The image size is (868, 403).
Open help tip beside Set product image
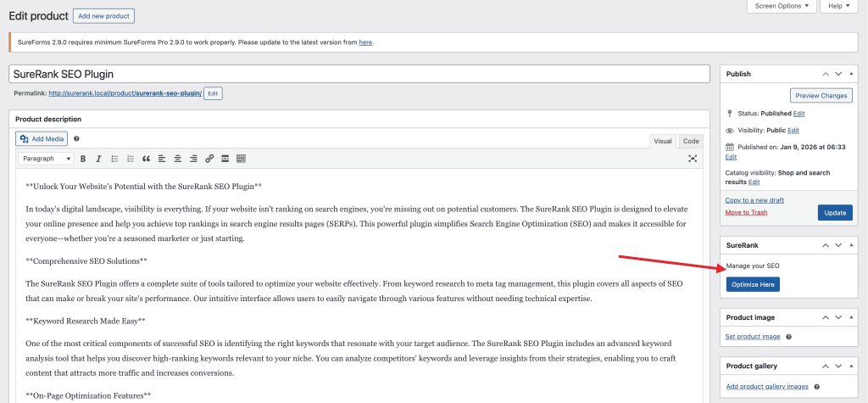(x=788, y=337)
